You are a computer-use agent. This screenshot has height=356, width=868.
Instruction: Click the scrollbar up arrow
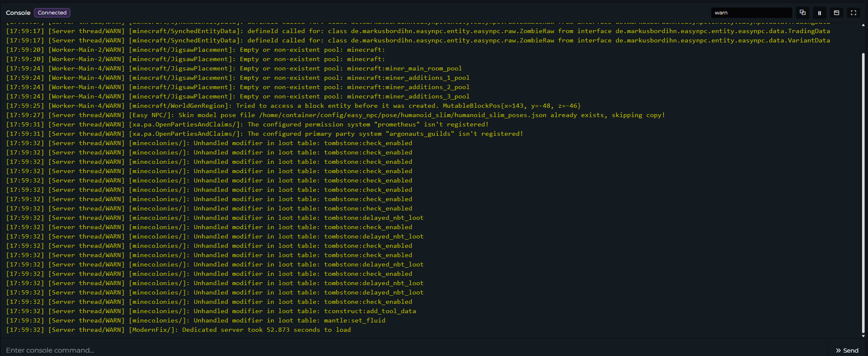click(863, 25)
